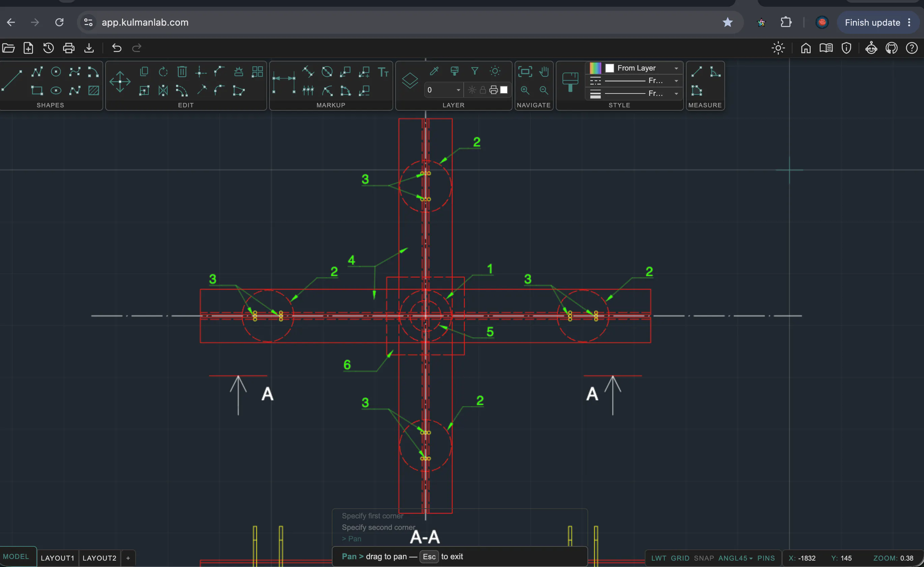Screen dimensions: 924x567
Task: Select the Rotate tool
Action: coord(163,71)
